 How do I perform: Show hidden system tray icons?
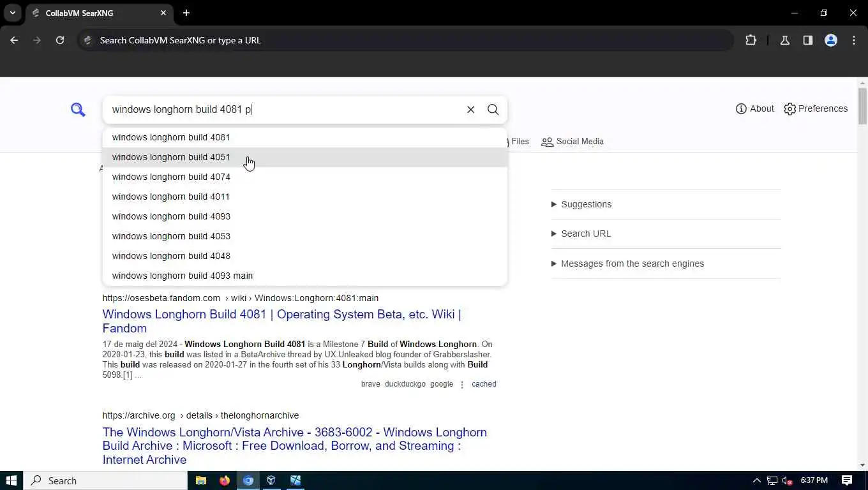point(757,480)
